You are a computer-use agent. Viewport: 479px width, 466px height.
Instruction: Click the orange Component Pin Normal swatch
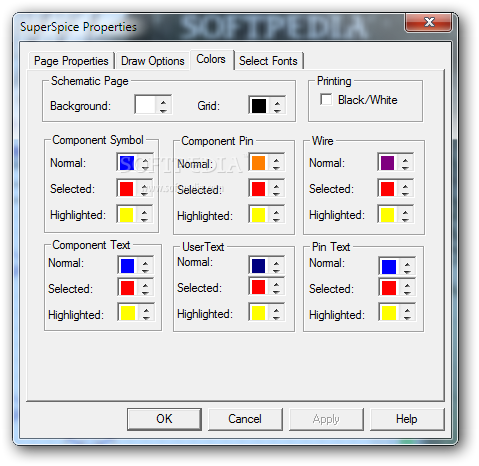tap(258, 163)
